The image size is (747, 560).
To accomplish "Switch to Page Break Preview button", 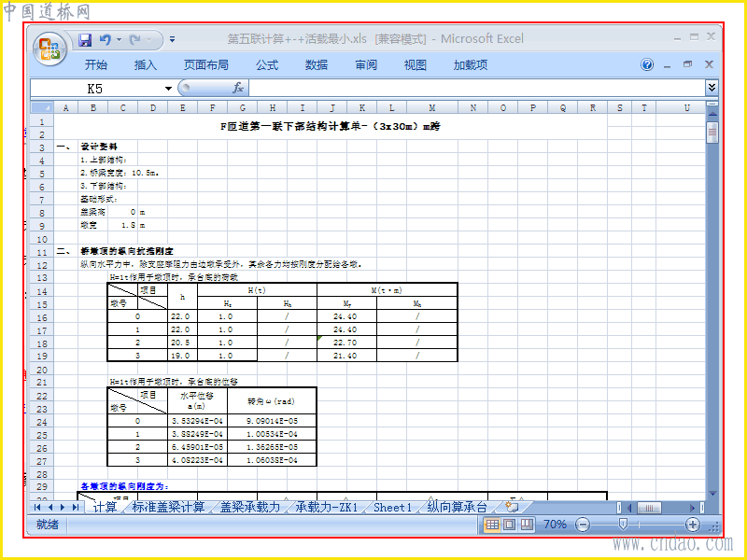I will click(x=527, y=525).
